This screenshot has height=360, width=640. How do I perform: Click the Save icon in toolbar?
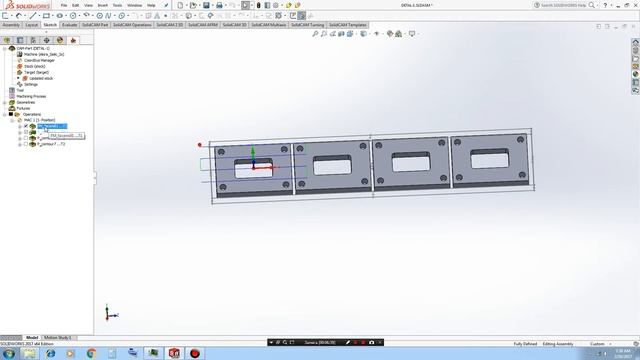pyautogui.click(x=206, y=5)
